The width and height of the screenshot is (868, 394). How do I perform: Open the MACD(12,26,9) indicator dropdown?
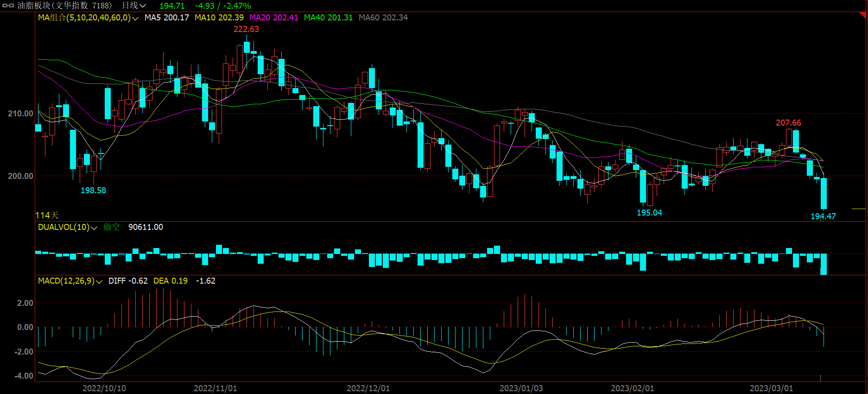pyautogui.click(x=70, y=281)
